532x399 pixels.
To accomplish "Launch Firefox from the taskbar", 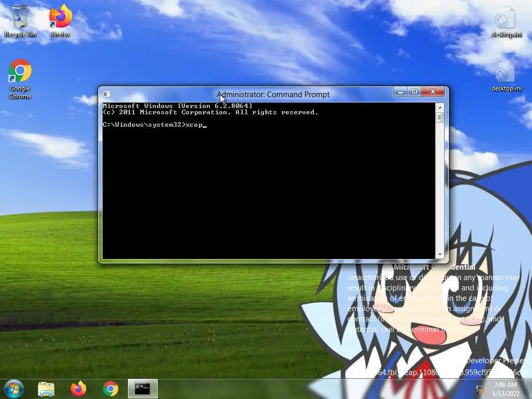I will point(78,389).
